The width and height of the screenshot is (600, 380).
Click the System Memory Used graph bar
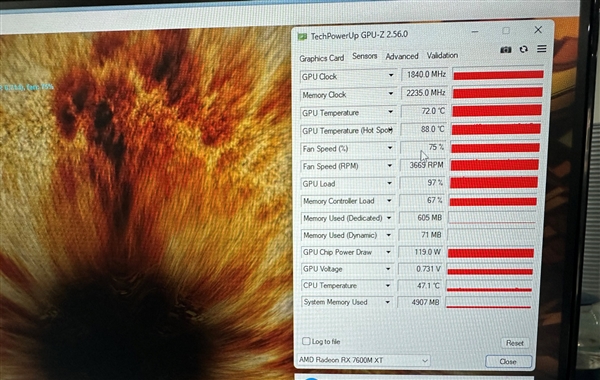pyautogui.click(x=489, y=302)
